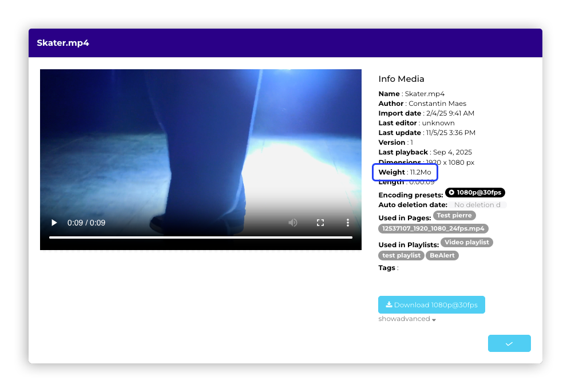Mute the video using the speaker icon

(293, 223)
